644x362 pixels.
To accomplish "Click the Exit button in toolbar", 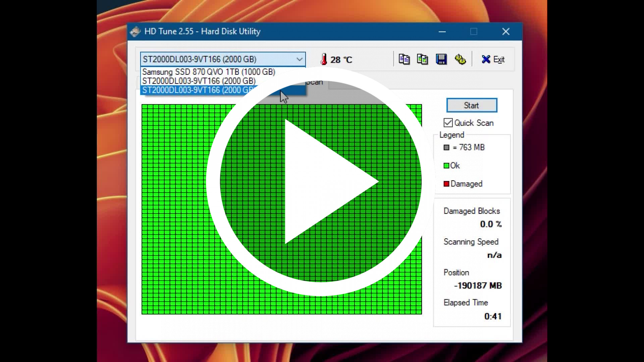I will 493,59.
